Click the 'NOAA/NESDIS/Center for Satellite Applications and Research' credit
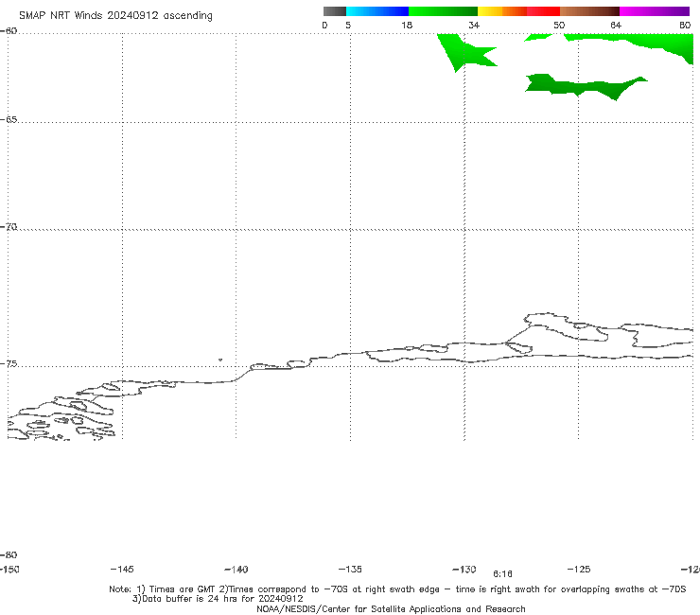Image resolution: width=700 pixels, height=615 pixels. coord(391,609)
